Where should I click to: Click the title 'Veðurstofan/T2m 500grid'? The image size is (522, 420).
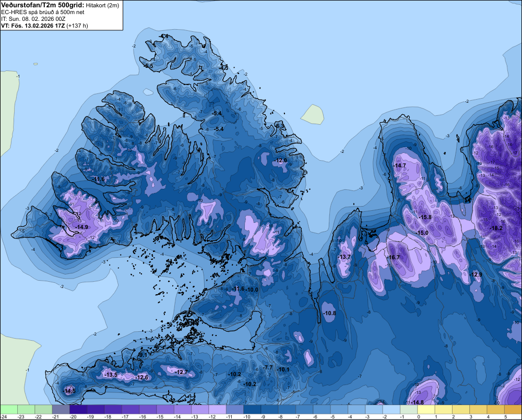coord(42,5)
